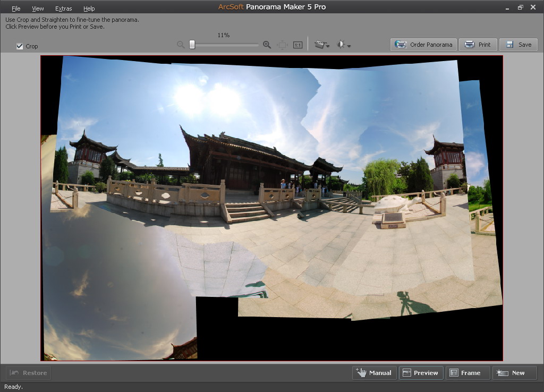This screenshot has height=392, width=544.
Task: Click the brightness/contrast adjustment icon
Action: (x=341, y=45)
